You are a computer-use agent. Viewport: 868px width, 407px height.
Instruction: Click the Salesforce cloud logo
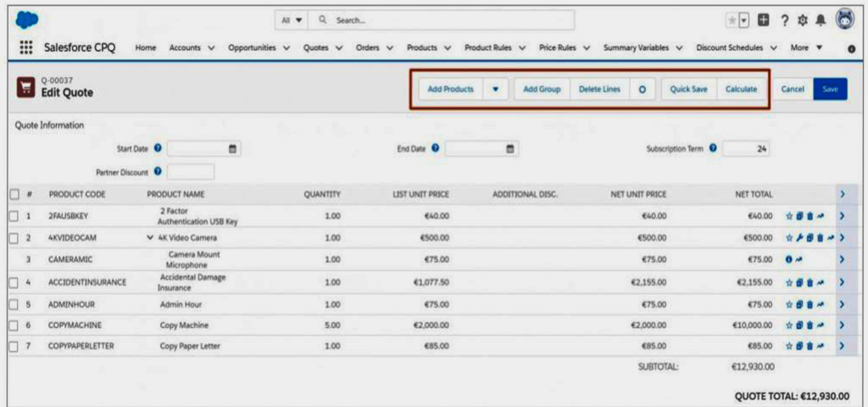(x=25, y=20)
